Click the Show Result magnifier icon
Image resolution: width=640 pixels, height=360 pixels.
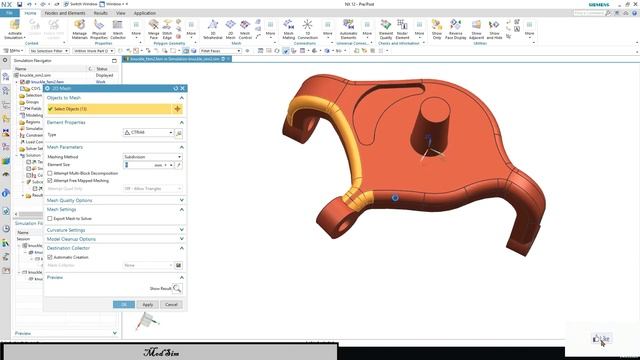click(177, 289)
